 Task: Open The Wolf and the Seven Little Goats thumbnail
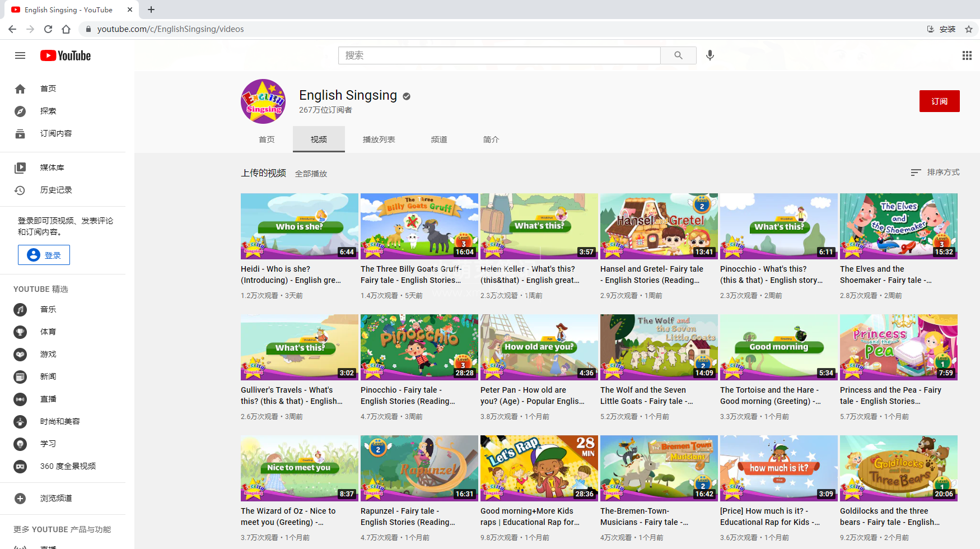(x=659, y=347)
